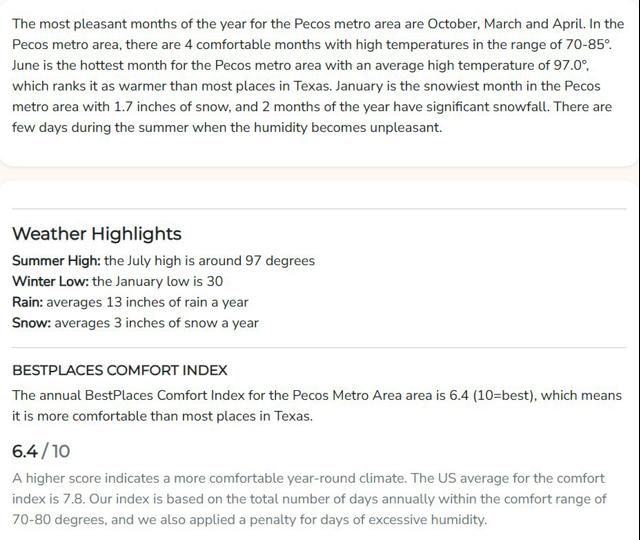This screenshot has width=640, height=540.
Task: Click 'averages 13 inches of rain a year'
Action: [147, 302]
